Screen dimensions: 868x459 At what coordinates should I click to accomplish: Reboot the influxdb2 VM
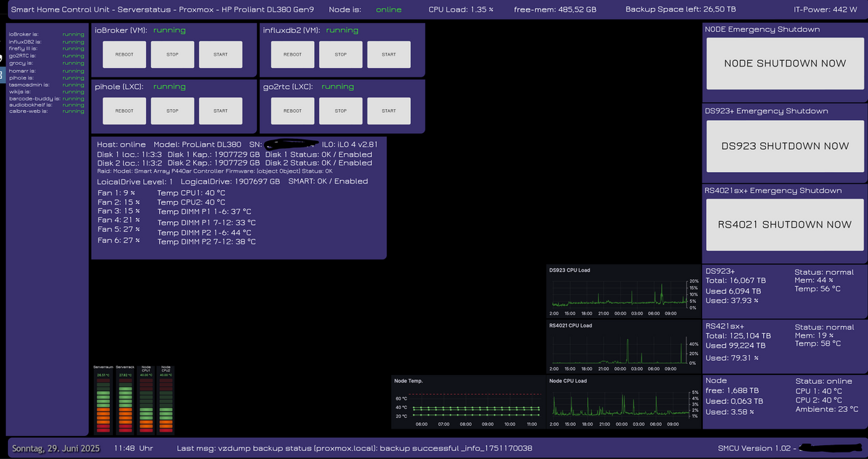pyautogui.click(x=292, y=54)
